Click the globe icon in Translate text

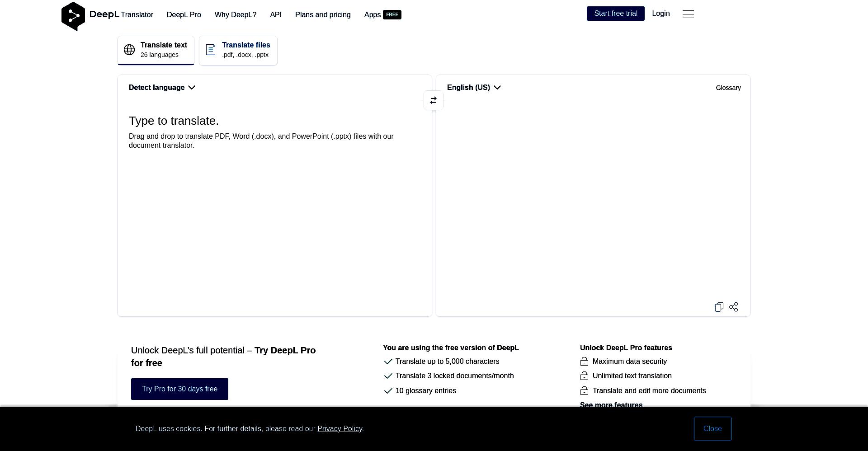click(129, 50)
